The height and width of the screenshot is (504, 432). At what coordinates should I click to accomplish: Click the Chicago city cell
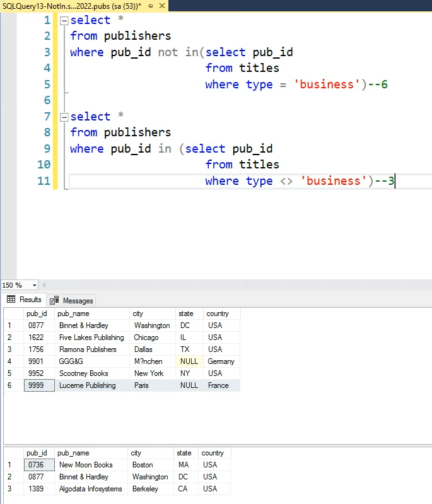(153, 337)
